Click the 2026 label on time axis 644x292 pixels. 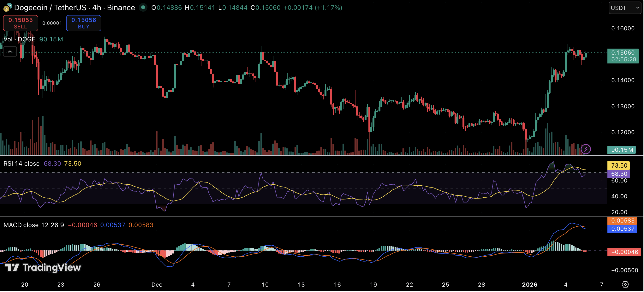click(x=529, y=285)
